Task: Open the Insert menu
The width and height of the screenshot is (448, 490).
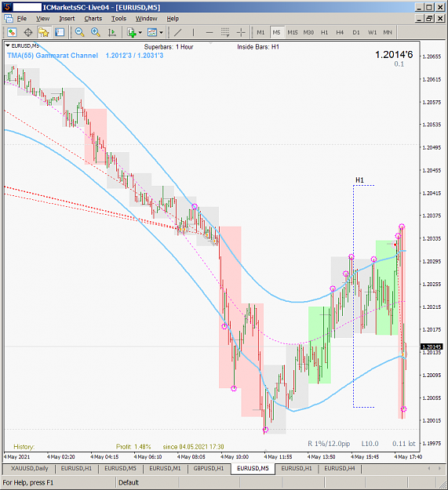Action: coord(67,19)
